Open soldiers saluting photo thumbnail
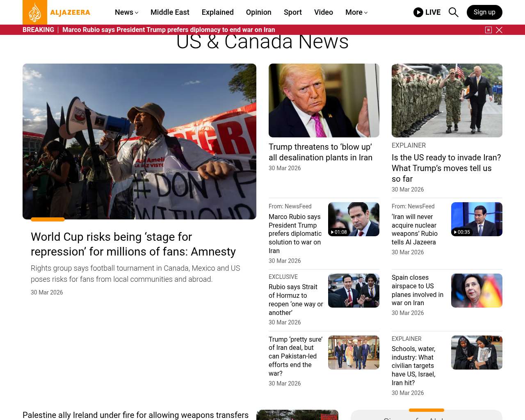 [447, 100]
